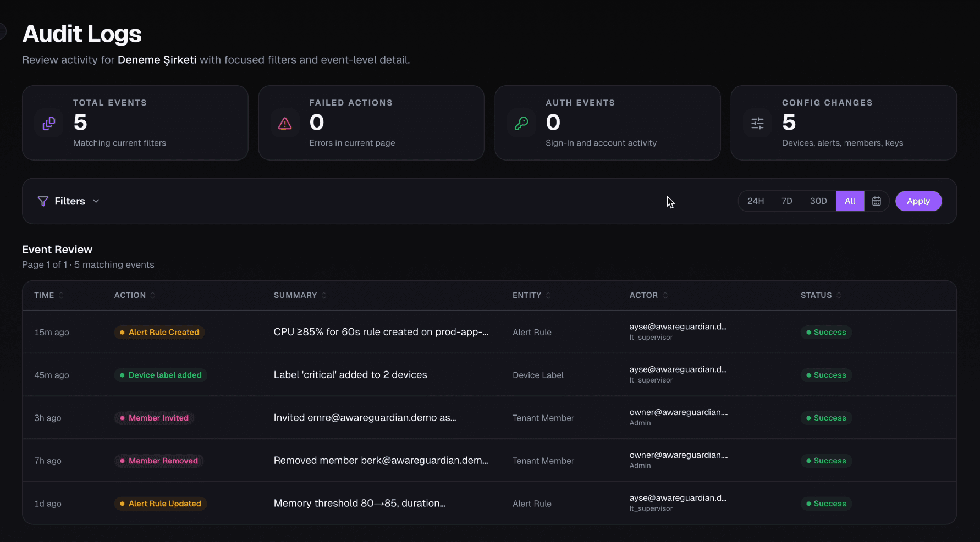Click the STATUS column header
This screenshot has height=542, width=980.
click(x=816, y=295)
